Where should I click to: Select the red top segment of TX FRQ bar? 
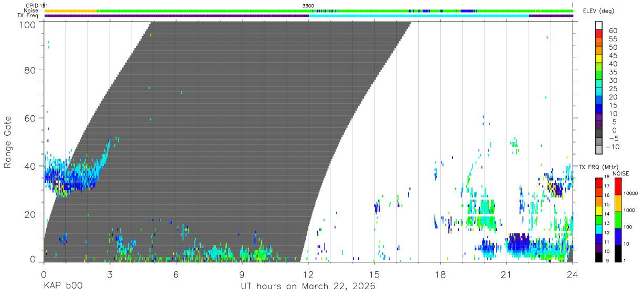(599, 182)
